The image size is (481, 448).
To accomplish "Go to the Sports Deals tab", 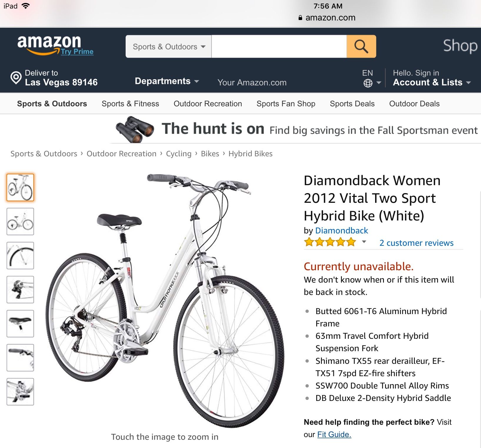I will click(x=352, y=104).
